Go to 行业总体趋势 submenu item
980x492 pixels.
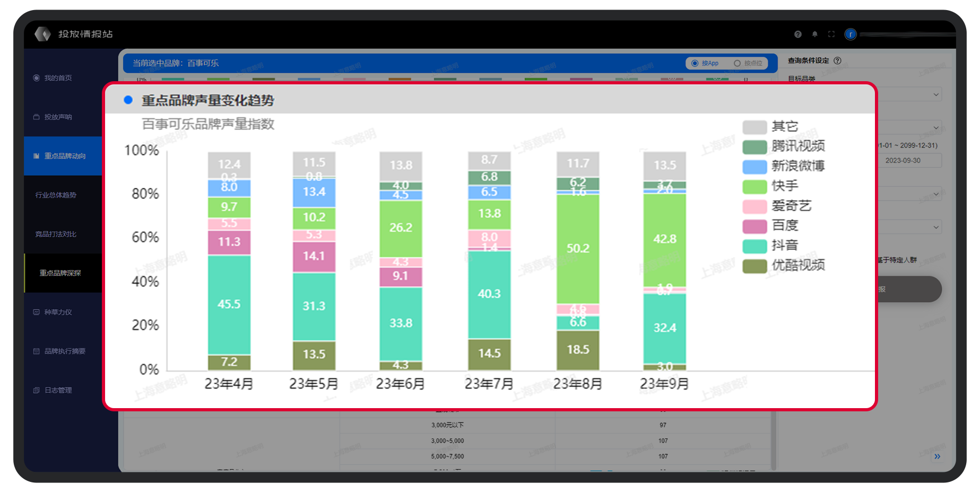[56, 195]
